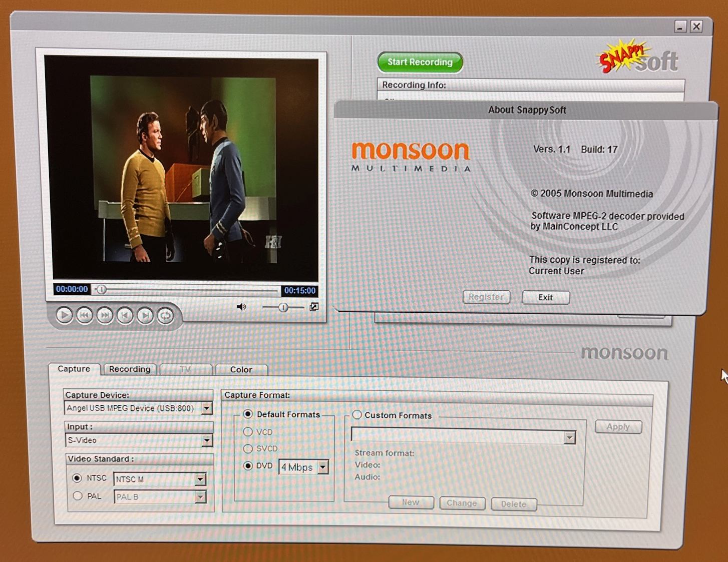Click the volume slider handle
Image resolution: width=728 pixels, height=562 pixels.
283,307
